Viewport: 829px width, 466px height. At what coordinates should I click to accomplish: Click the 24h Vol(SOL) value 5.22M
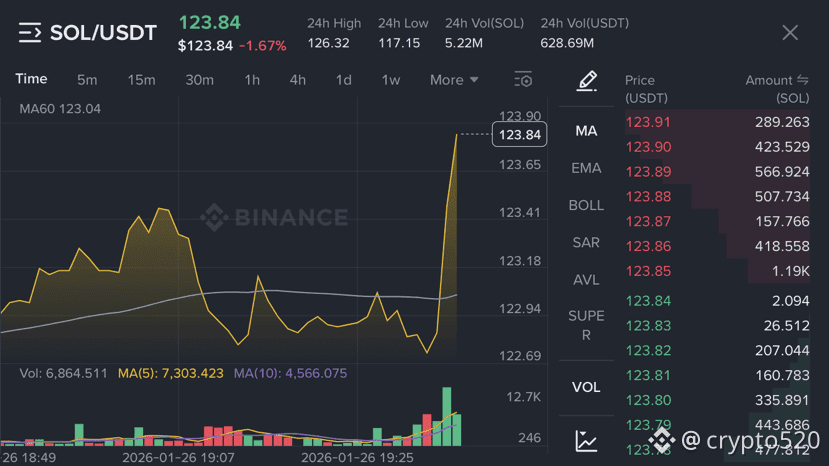(464, 43)
